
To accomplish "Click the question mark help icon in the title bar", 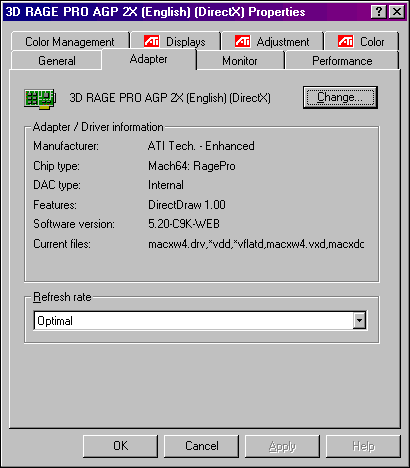I will tap(379, 12).
